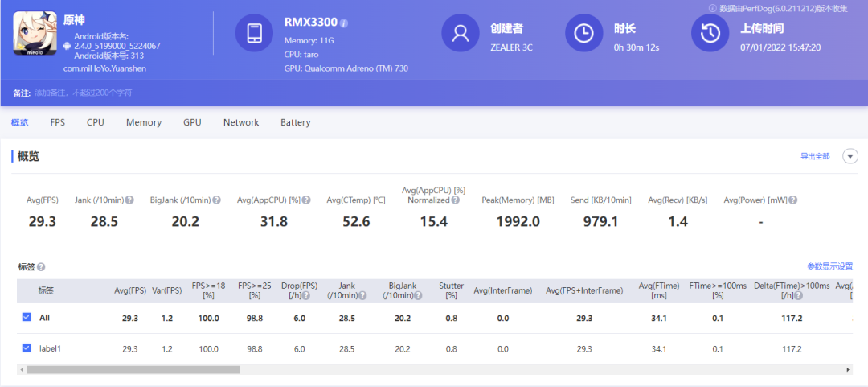Click the Avg(InterFrame) column header
The image size is (868, 387).
point(502,290)
